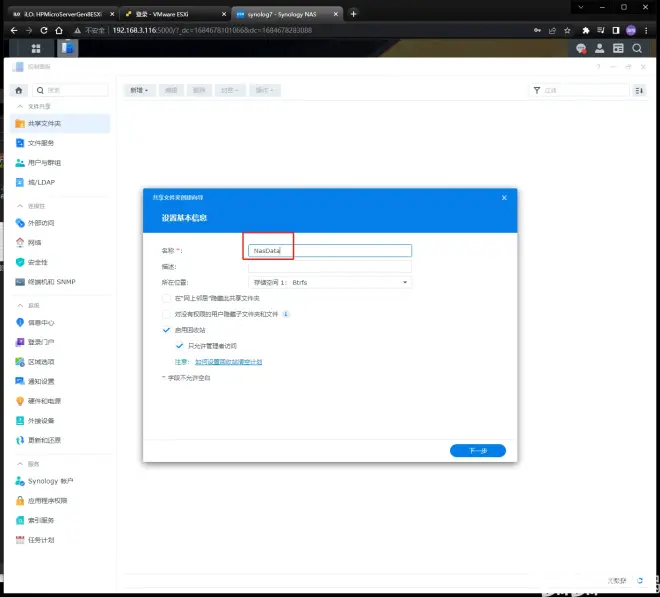The image size is (660, 597).
Task: Open the DSM user account icon
Action: pos(599,48)
